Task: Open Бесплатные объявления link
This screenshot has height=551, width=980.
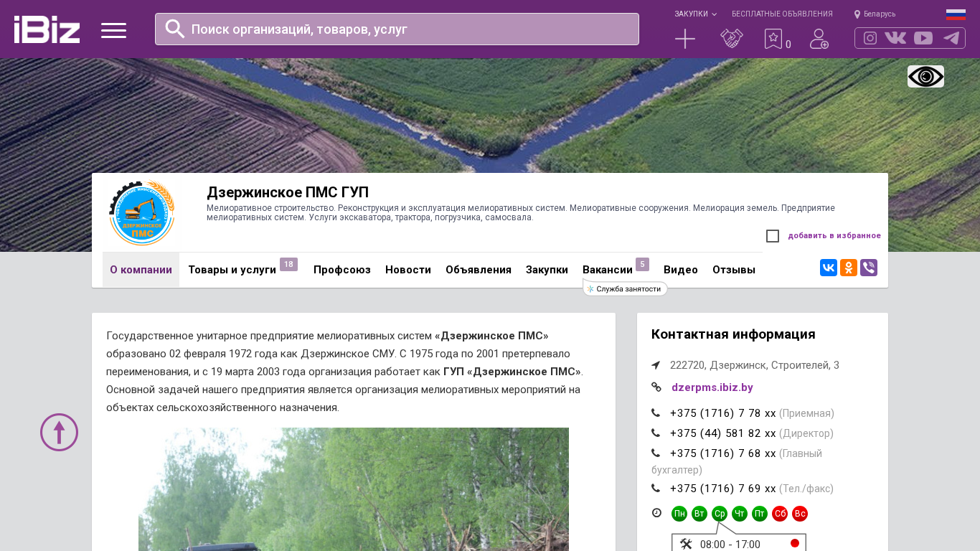Action: pos(782,14)
